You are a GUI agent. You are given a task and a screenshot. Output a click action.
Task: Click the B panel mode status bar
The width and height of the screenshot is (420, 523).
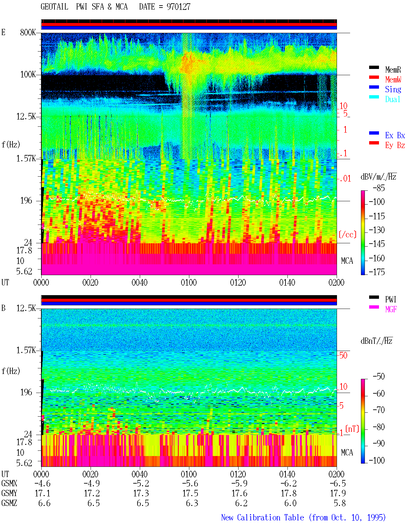189,300
